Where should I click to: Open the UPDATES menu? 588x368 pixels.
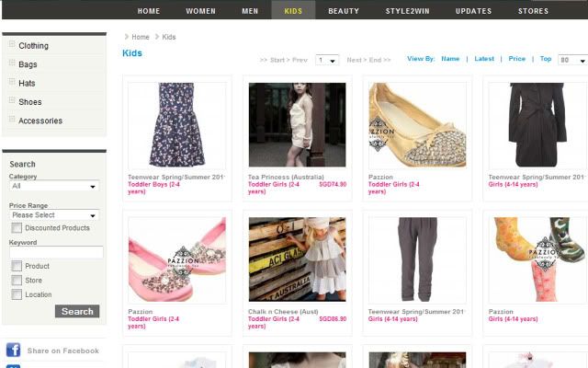[x=473, y=11]
